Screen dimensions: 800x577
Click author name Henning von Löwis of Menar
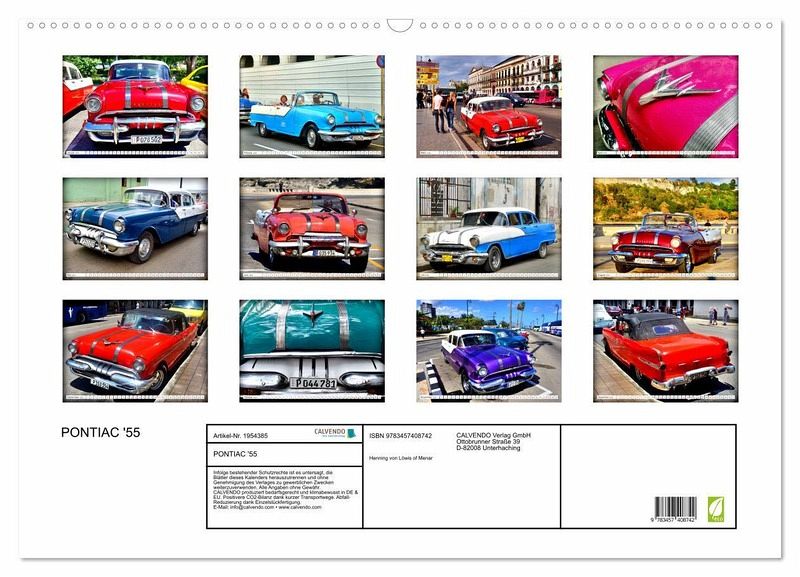click(401, 458)
